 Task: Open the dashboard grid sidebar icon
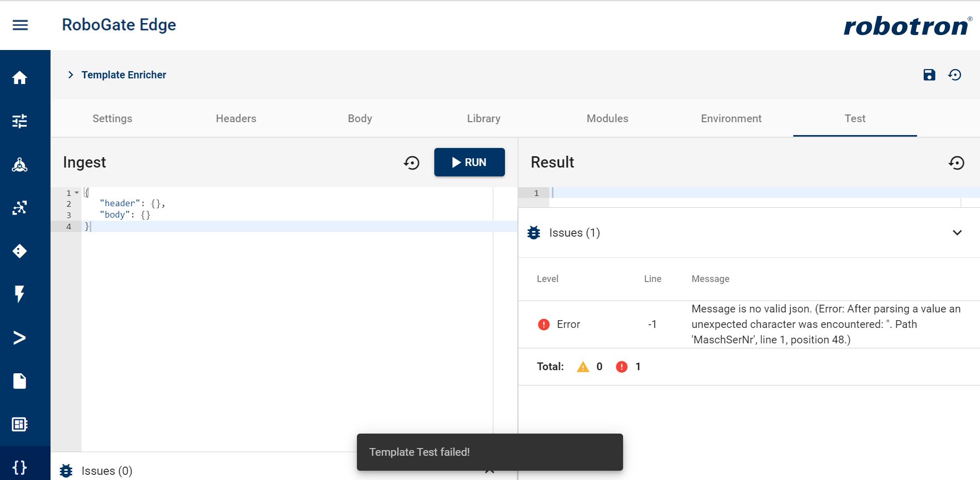click(20, 424)
